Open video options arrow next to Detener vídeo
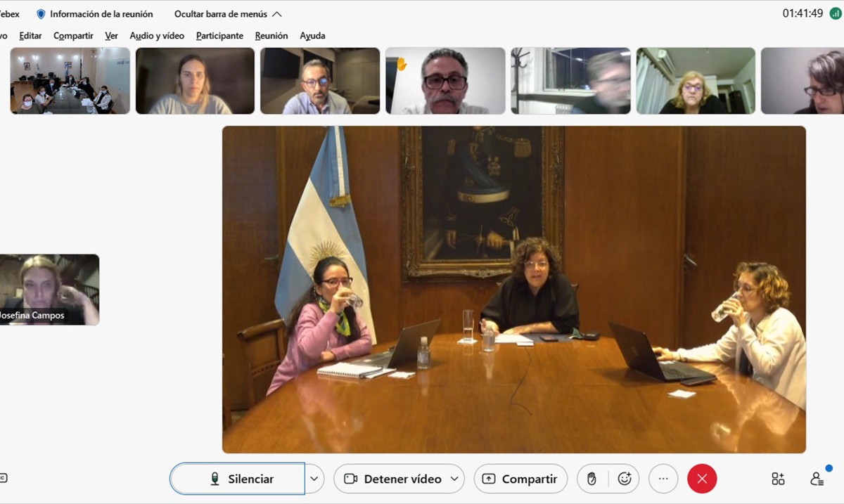This screenshot has height=504, width=844. coord(454,479)
